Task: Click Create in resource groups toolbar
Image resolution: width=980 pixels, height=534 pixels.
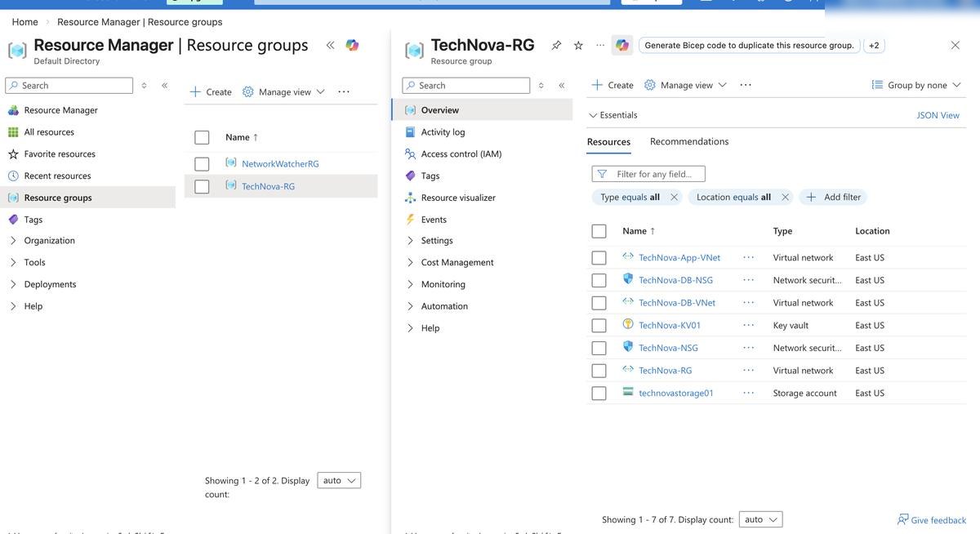Action: [x=211, y=91]
